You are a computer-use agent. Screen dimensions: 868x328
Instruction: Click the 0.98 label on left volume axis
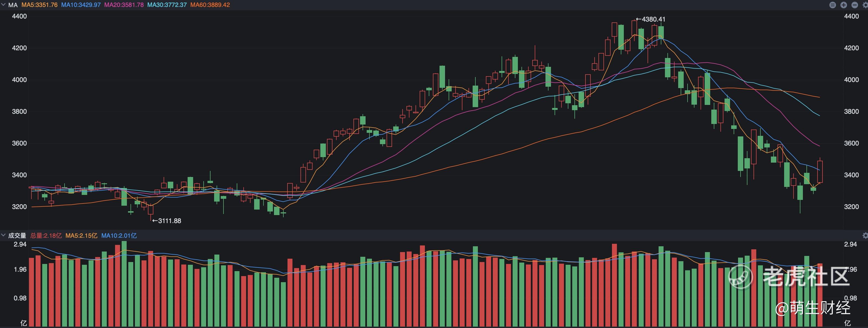click(x=20, y=298)
